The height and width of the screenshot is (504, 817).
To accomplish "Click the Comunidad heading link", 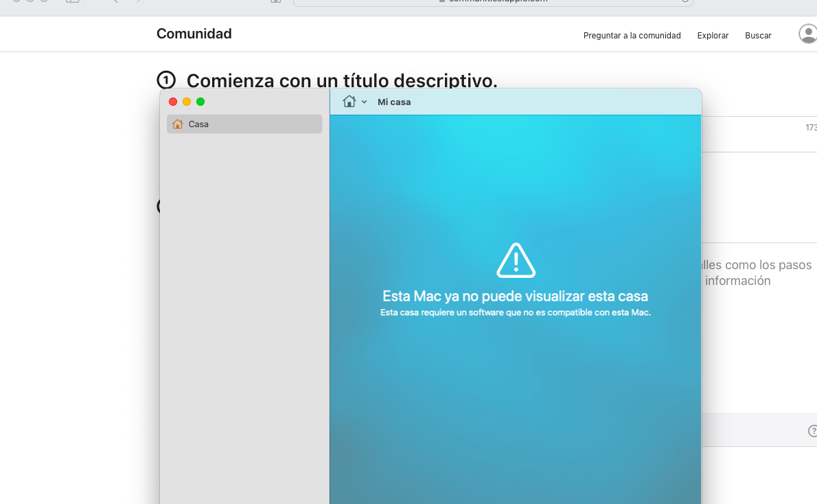I will coord(194,34).
